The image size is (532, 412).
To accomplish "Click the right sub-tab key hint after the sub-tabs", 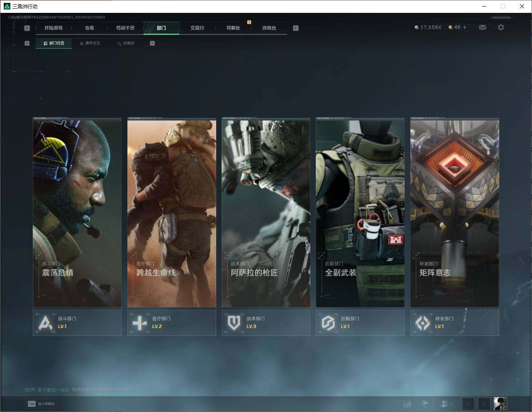I will tap(152, 43).
